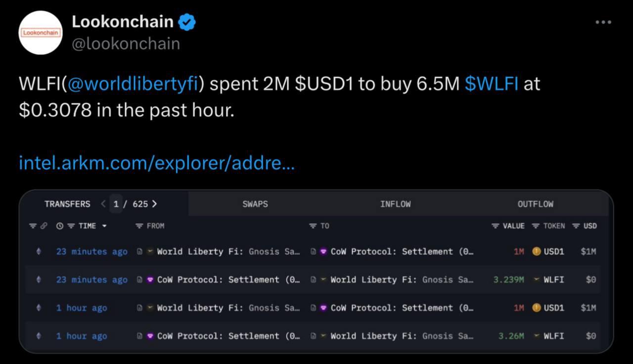
Task: Click the blue verified badge next to Lookonchain
Action: click(187, 22)
